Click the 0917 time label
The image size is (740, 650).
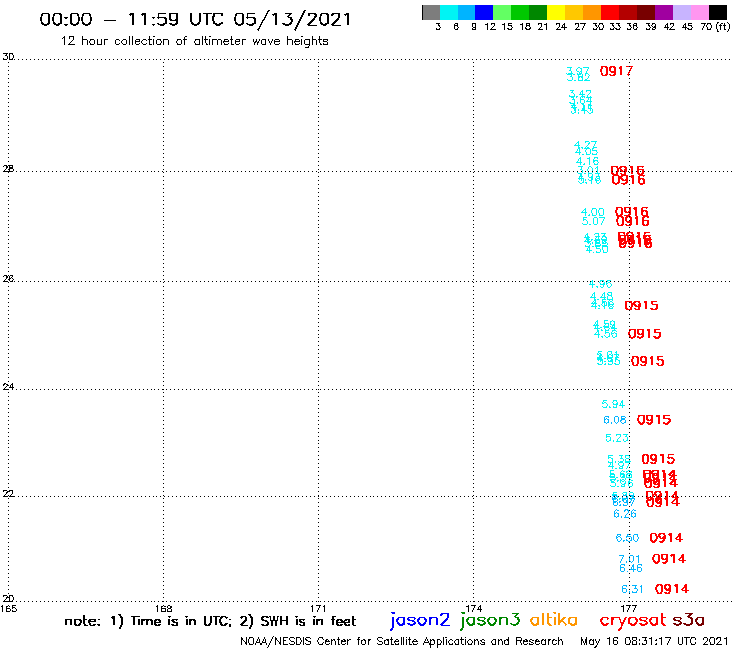pyautogui.click(x=616, y=71)
